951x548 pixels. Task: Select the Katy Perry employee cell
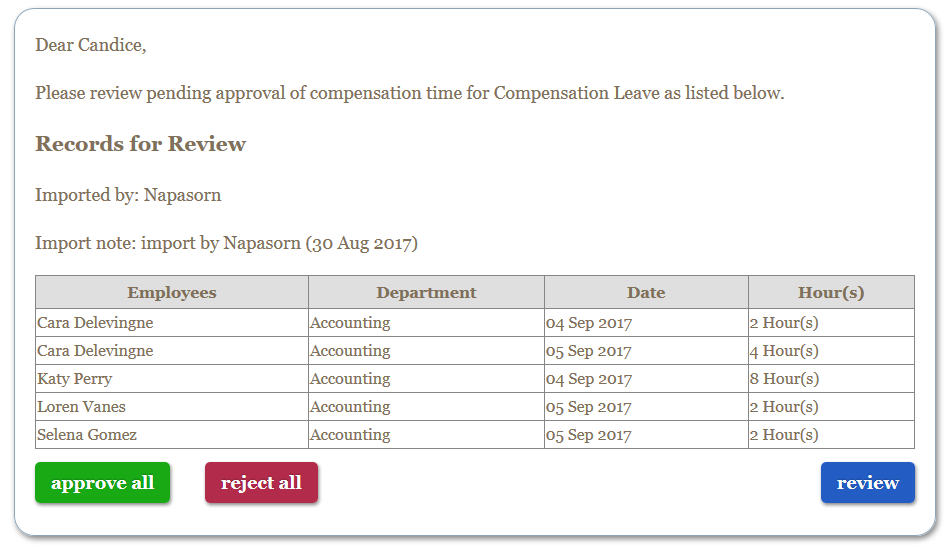tap(172, 379)
